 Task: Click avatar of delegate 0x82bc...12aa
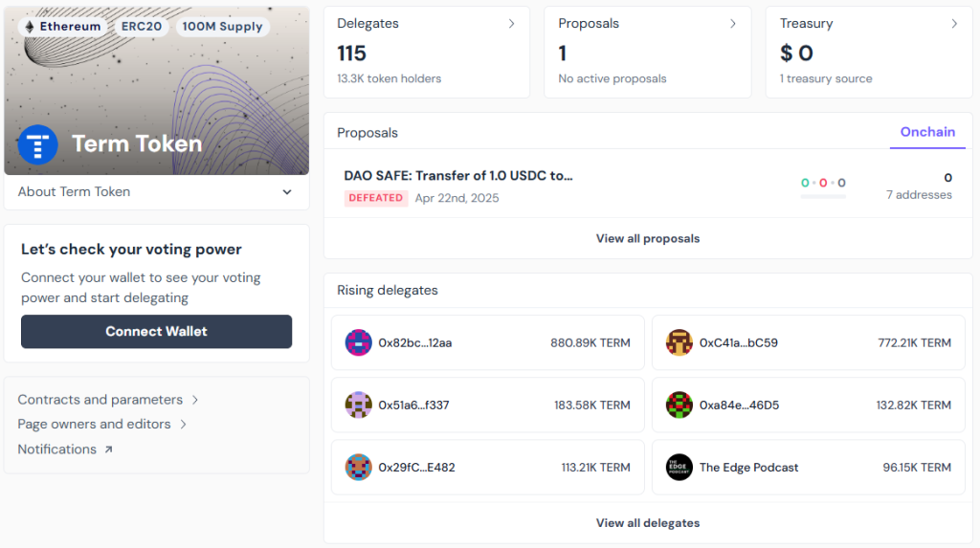358,342
